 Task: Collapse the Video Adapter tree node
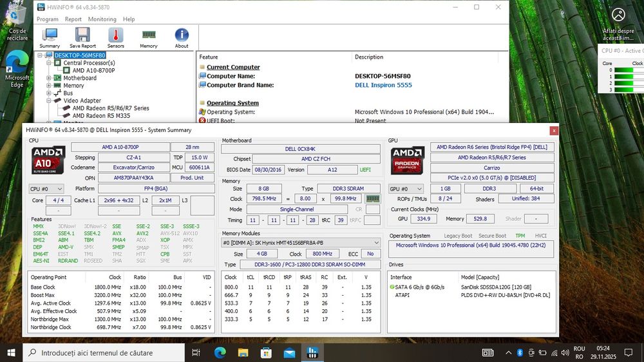48,100
